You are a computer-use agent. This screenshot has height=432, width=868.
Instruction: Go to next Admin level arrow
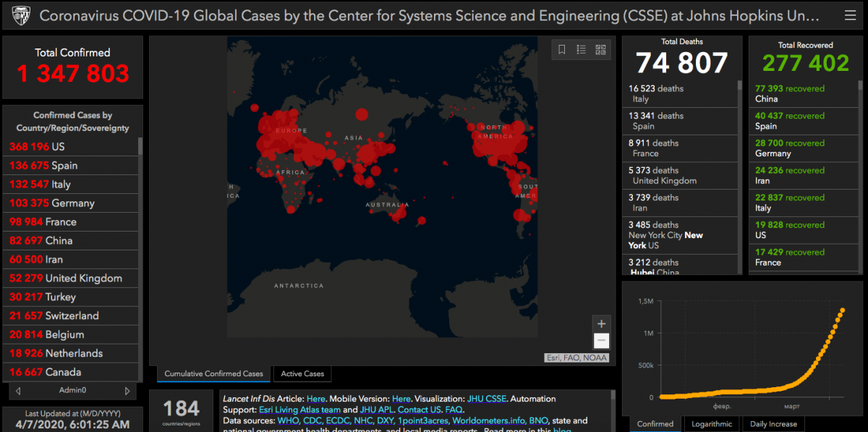pyautogui.click(x=127, y=391)
